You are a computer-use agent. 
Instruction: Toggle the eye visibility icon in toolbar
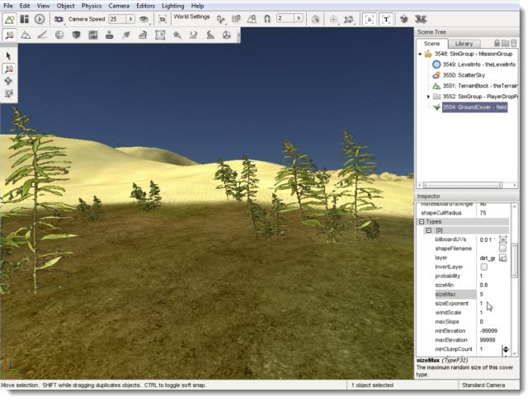(x=144, y=18)
